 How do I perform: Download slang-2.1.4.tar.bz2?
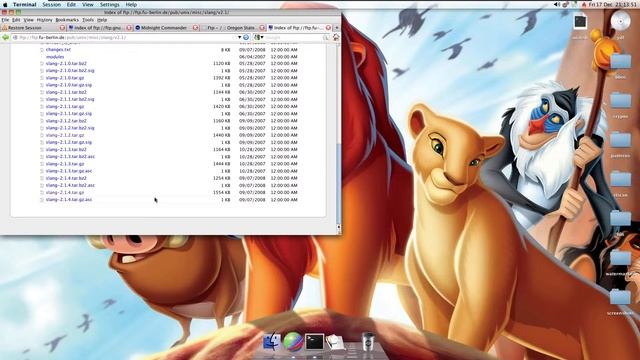click(66, 178)
